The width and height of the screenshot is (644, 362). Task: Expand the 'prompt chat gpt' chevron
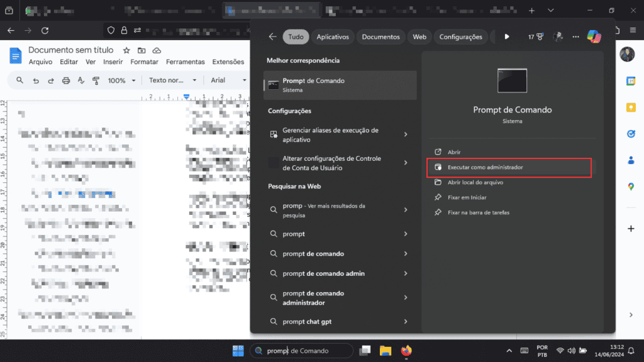tap(406, 321)
